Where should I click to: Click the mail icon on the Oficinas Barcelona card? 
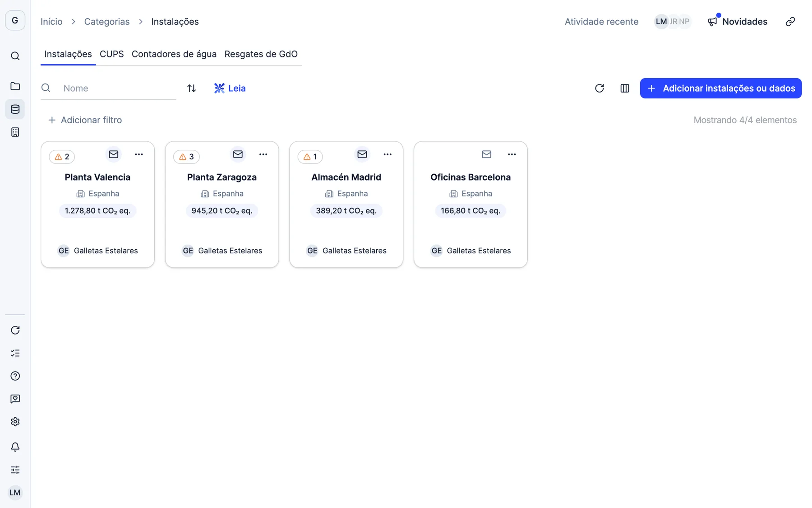coord(486,154)
